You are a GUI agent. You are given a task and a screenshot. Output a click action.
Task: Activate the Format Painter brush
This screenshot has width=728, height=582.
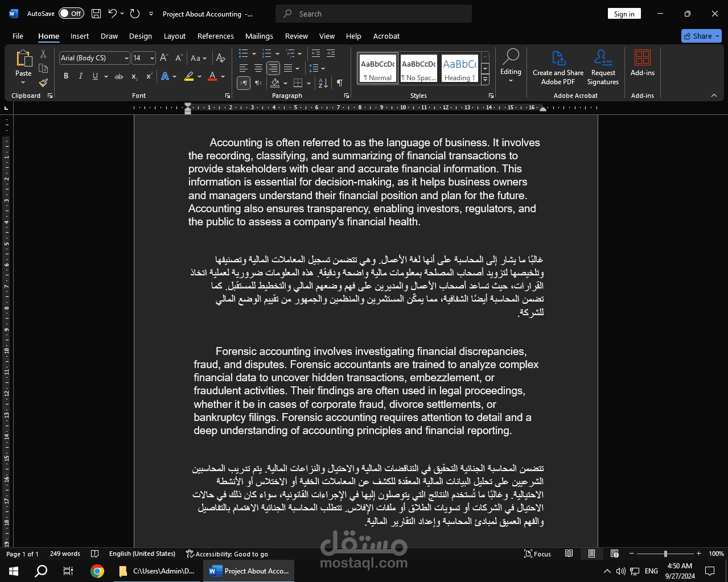point(43,83)
